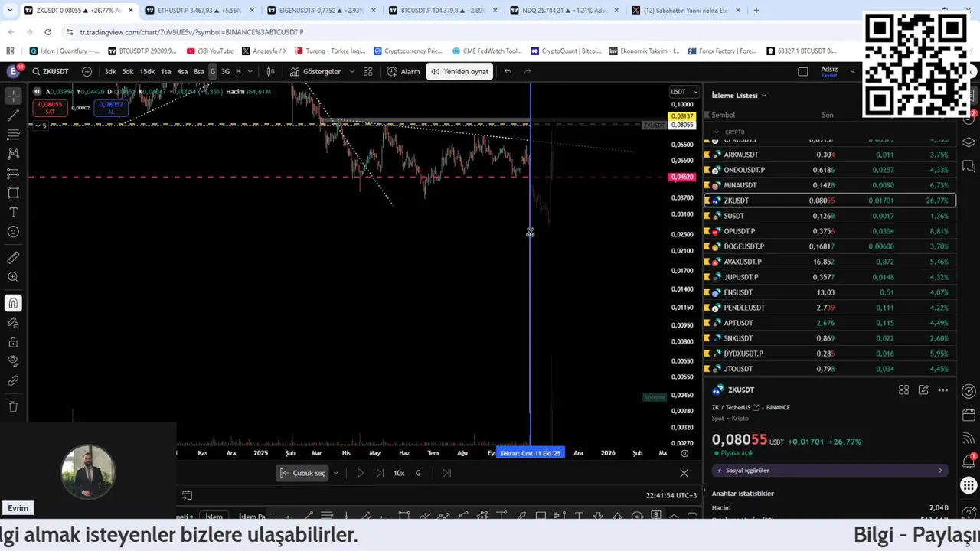Undo the last chart action

[x=508, y=71]
